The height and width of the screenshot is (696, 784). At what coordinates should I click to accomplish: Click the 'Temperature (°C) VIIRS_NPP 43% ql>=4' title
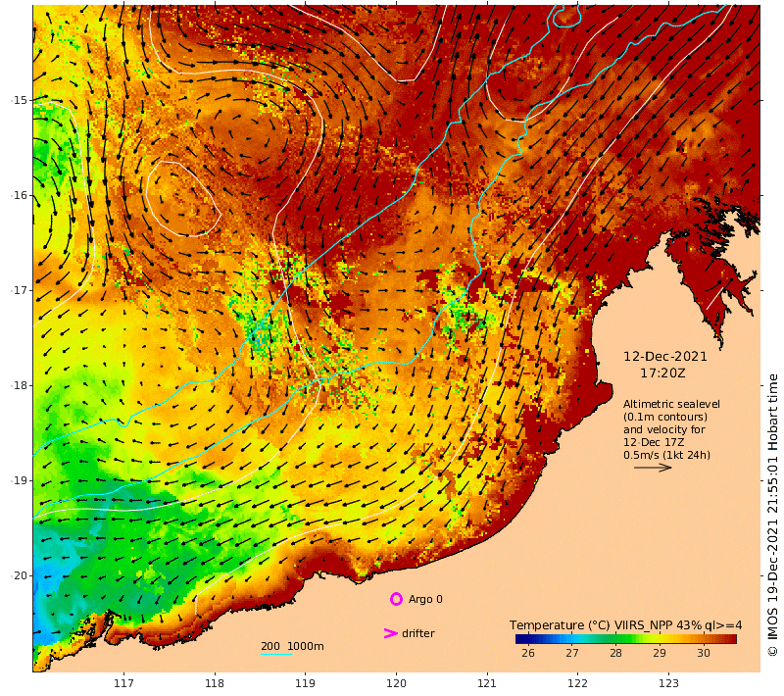(x=625, y=625)
